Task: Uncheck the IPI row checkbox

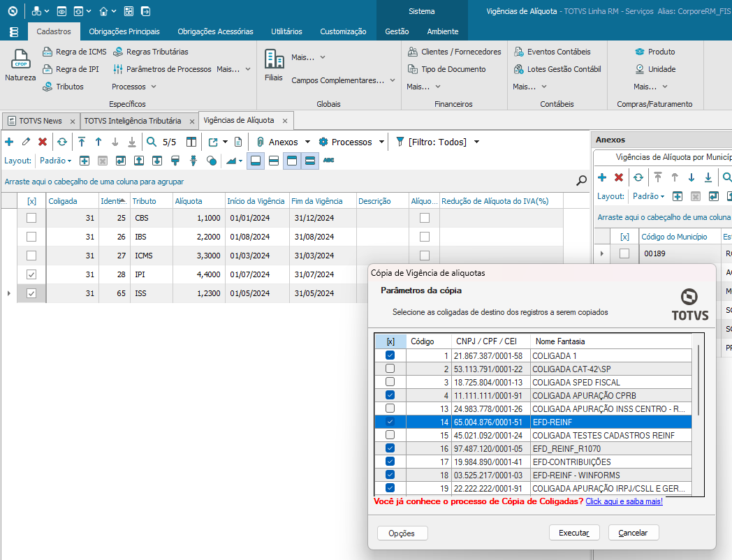Action: (31, 274)
